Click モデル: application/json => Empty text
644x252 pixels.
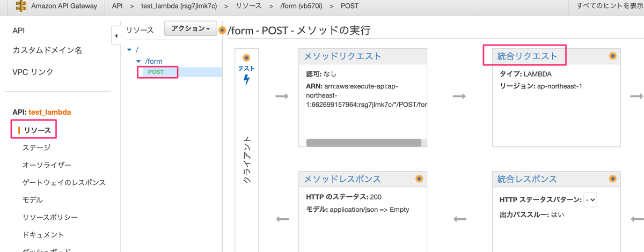pyautogui.click(x=357, y=209)
